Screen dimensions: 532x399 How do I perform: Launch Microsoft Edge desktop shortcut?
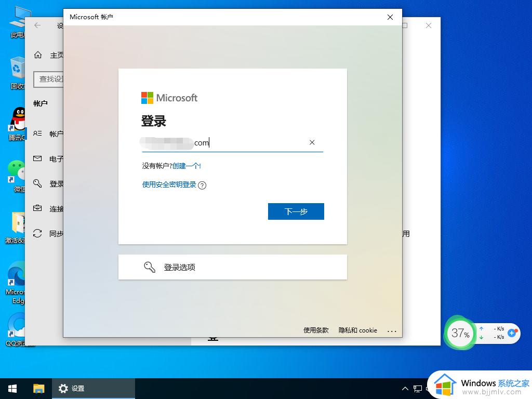(x=16, y=283)
